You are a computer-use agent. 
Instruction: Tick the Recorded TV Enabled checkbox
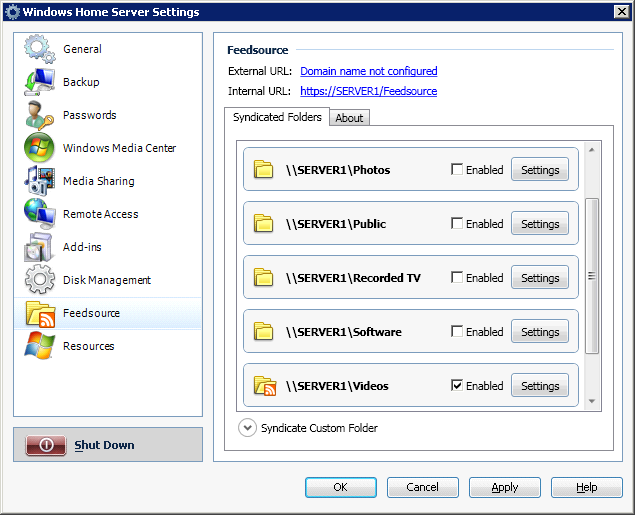457,277
